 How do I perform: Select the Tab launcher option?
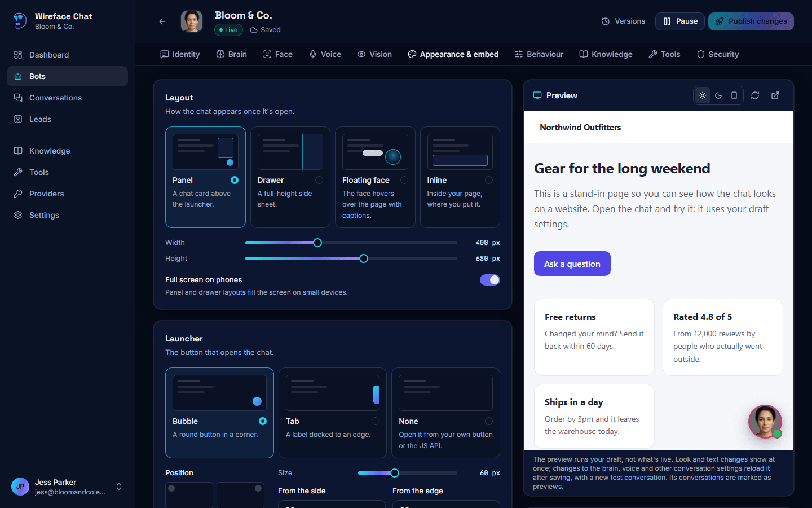point(332,413)
